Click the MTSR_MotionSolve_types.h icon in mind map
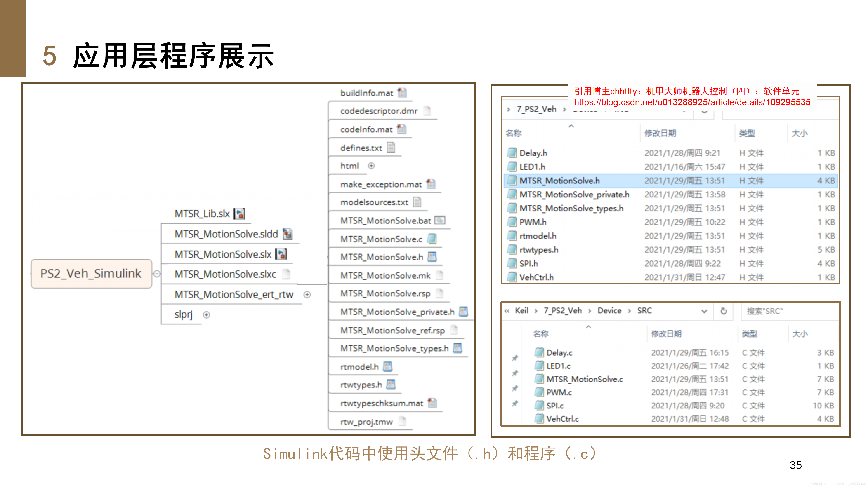868x488 pixels. pos(457,348)
